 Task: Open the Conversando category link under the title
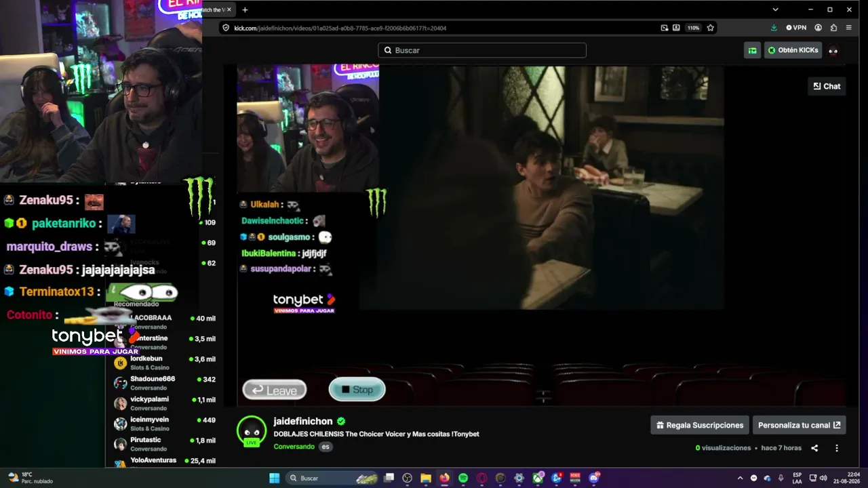point(294,447)
